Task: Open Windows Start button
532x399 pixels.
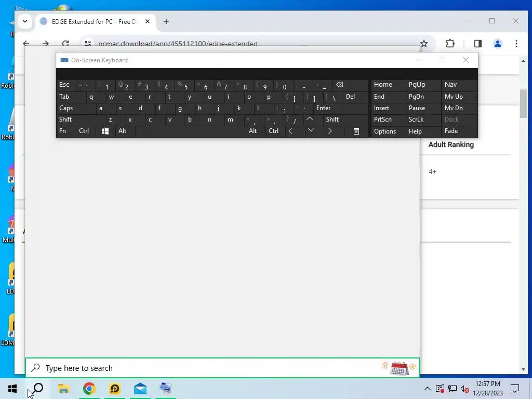Action: coord(12,389)
